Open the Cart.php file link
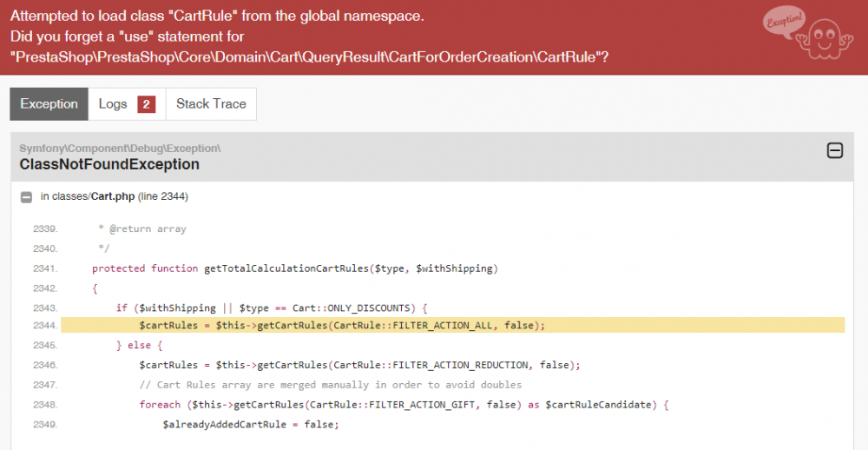The image size is (868, 450). 113,196
